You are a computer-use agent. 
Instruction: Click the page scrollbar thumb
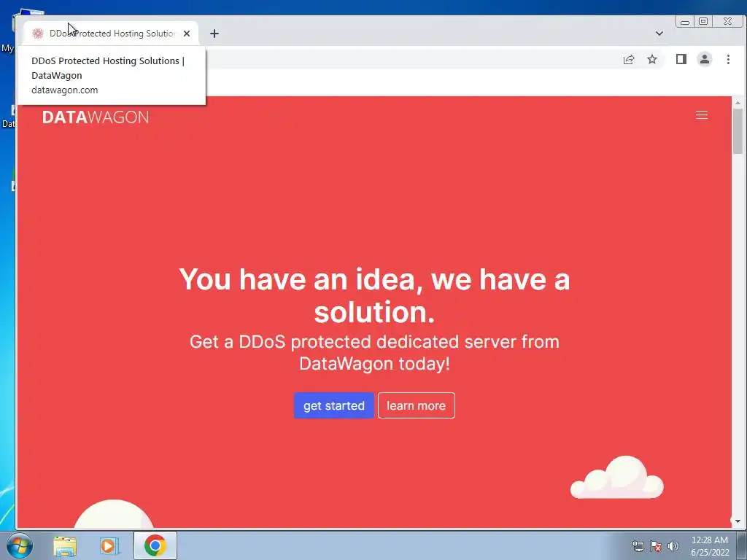(738, 131)
